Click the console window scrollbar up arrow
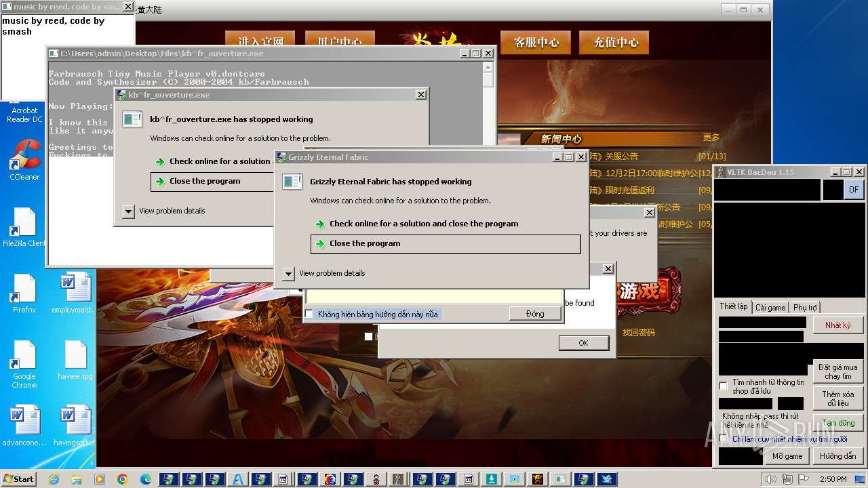Screen dimensions: 868x488 488,67
